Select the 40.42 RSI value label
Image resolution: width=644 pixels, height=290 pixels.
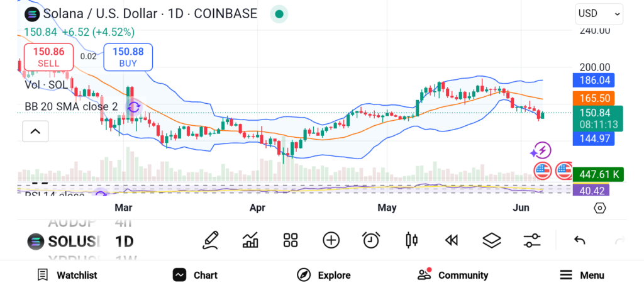click(591, 190)
